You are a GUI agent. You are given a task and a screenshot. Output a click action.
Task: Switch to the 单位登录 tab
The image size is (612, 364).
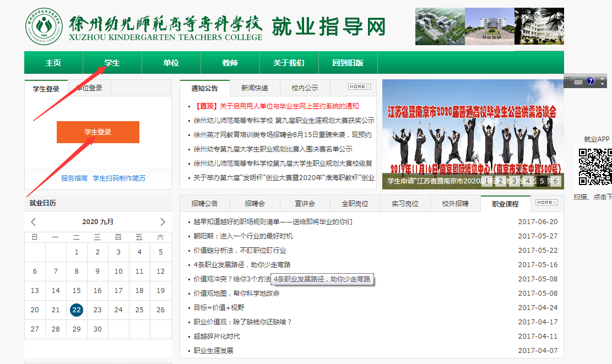click(89, 88)
